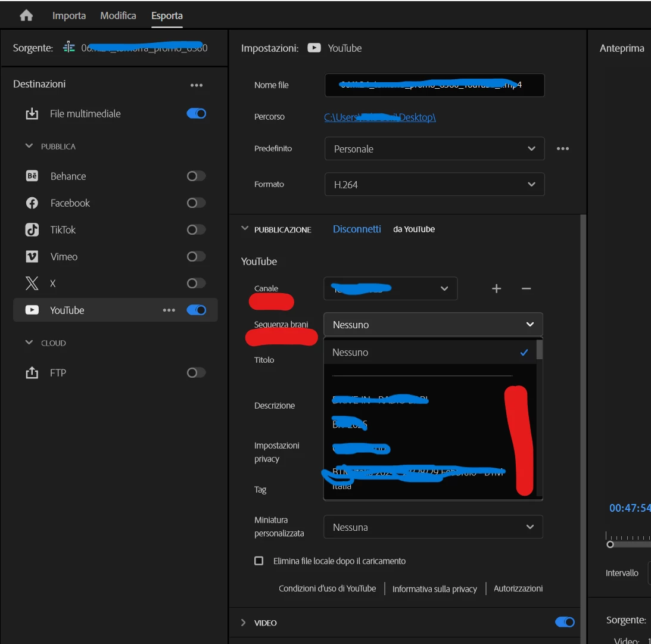Screen dimensions: 651x644
Task: Toggle the VIDEO section switch
Action: point(565,622)
